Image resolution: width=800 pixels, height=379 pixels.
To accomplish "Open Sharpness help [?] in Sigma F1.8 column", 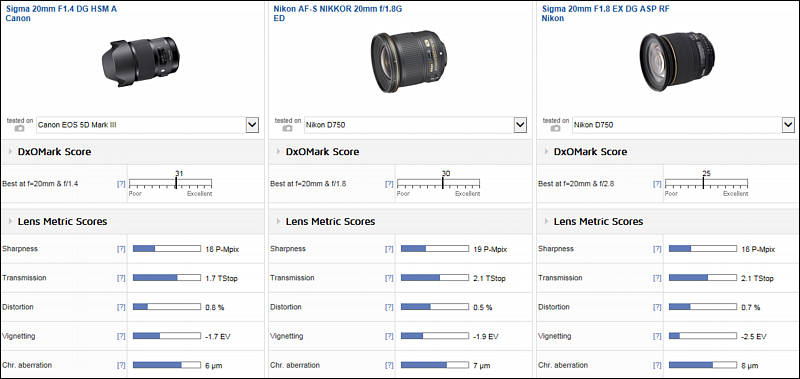I will (657, 249).
